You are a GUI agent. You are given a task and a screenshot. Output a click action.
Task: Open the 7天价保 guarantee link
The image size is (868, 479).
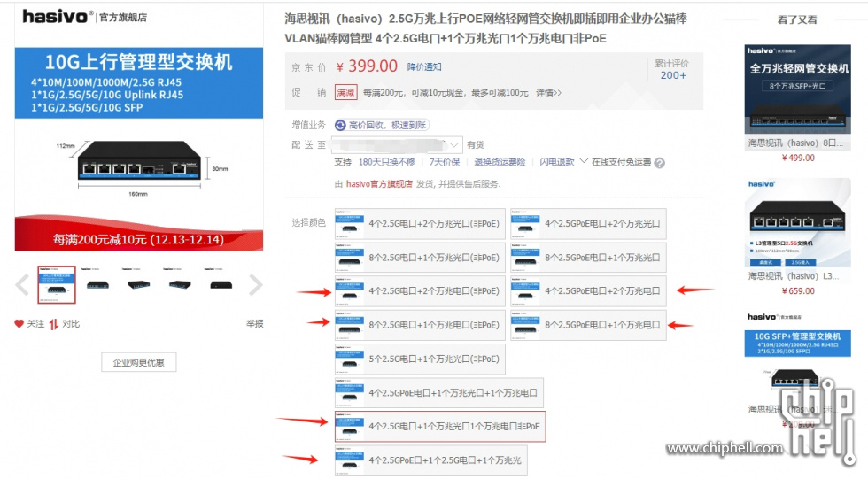pos(445,162)
